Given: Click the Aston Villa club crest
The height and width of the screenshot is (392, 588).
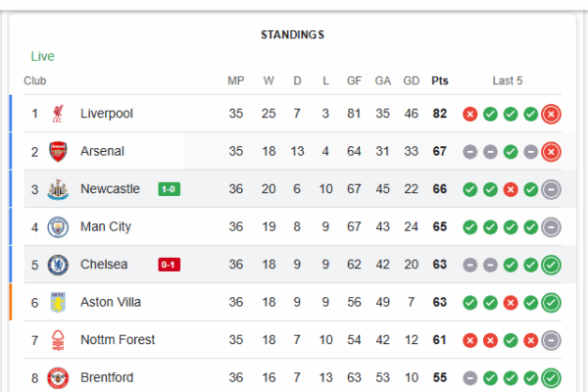Looking at the screenshot, I should [58, 303].
